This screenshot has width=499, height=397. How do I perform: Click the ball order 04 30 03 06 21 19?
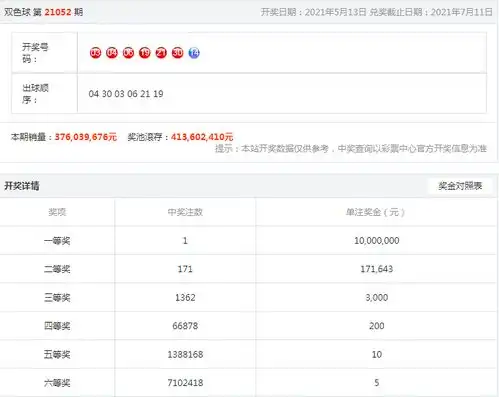click(x=126, y=94)
